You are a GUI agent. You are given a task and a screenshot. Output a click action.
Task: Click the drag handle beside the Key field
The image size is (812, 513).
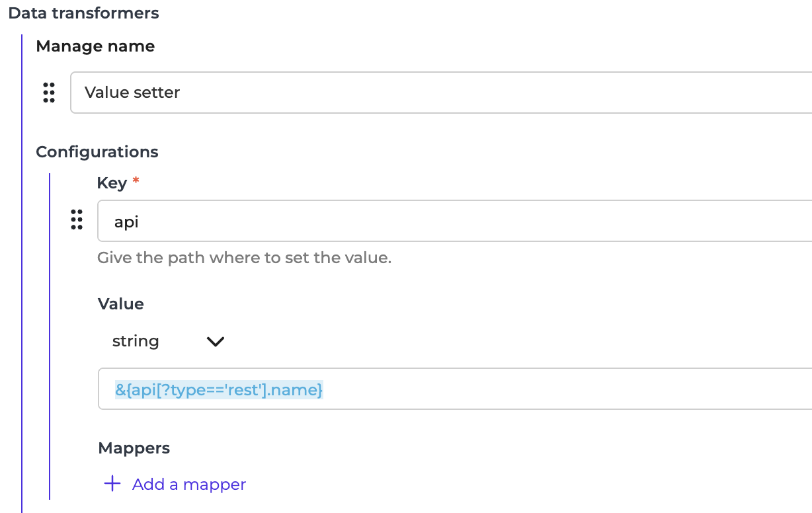77,219
